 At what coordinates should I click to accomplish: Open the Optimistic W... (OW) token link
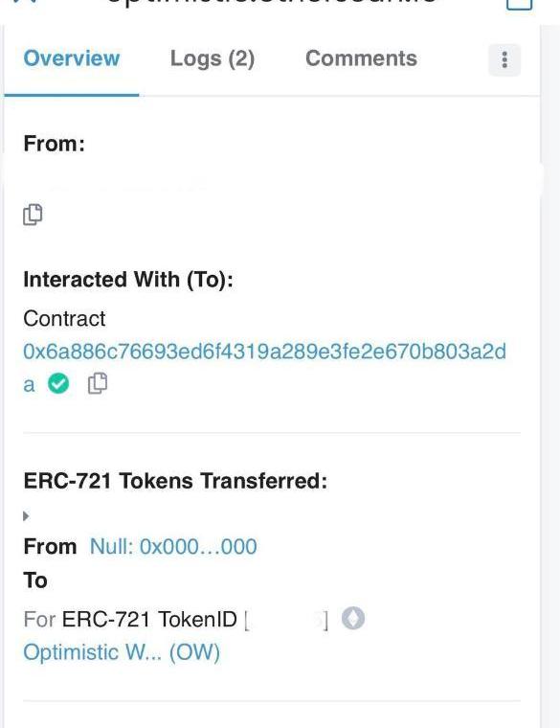click(x=122, y=652)
